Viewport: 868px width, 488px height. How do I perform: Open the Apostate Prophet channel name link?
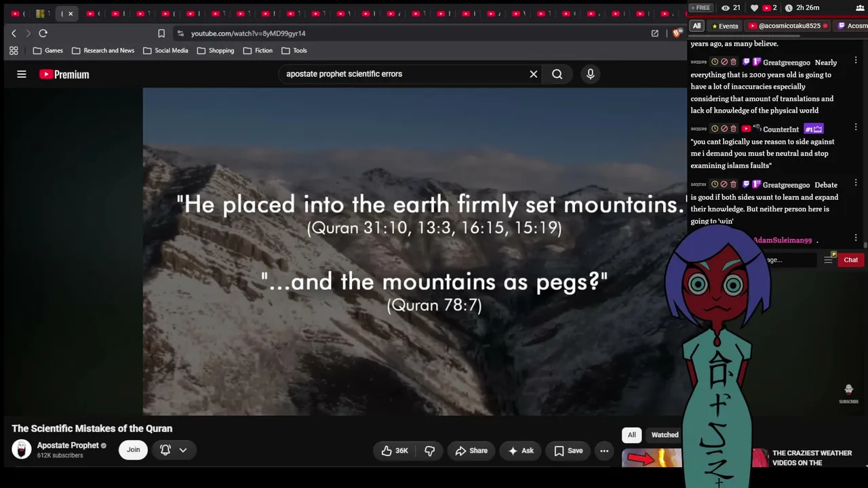68,445
